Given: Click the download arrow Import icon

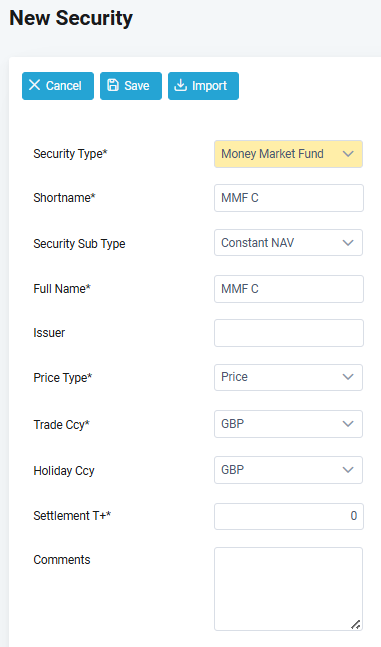Looking at the screenshot, I should [180, 85].
